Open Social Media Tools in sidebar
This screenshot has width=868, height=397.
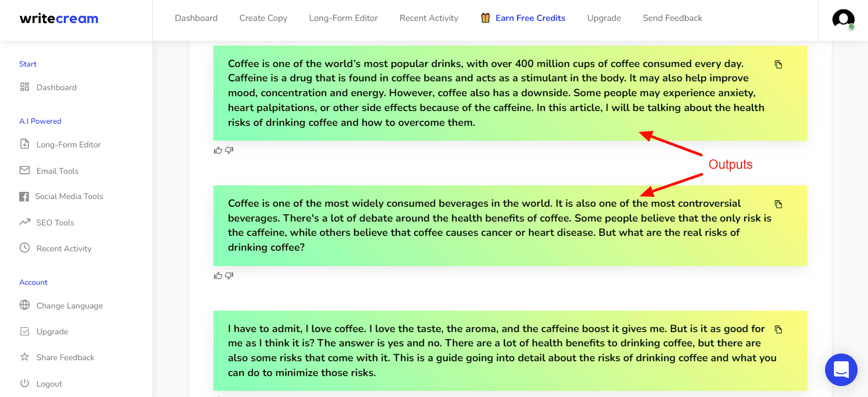[69, 196]
